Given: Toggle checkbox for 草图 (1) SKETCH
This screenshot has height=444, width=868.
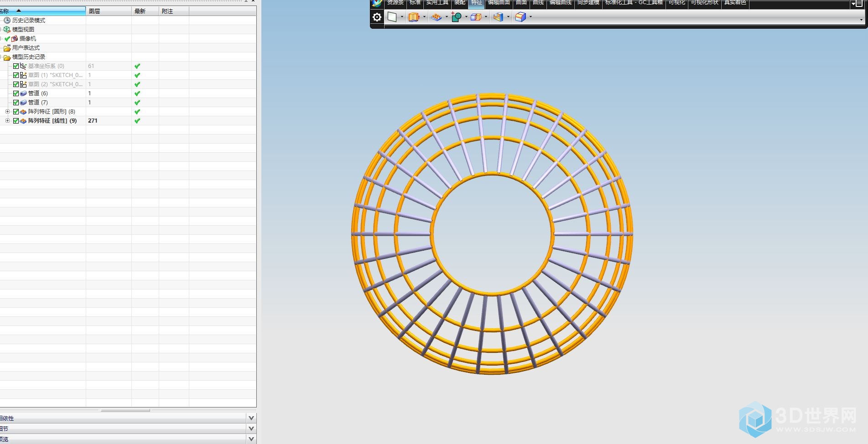Looking at the screenshot, I should (x=16, y=75).
